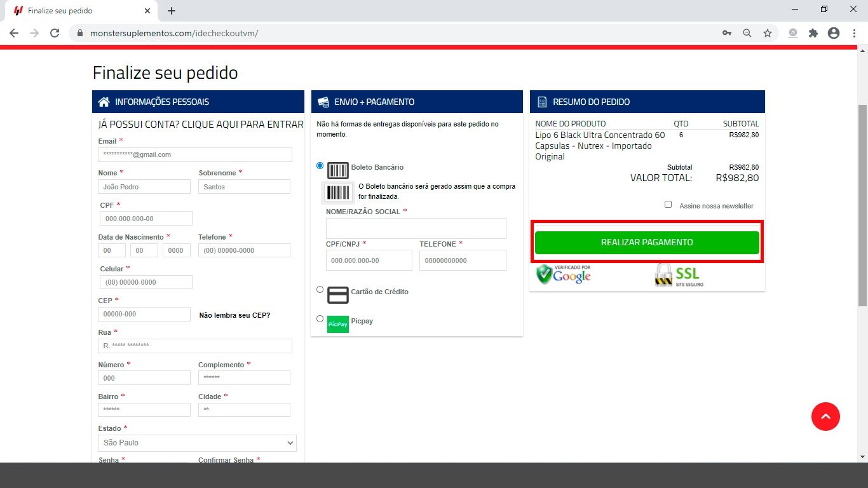
Task: Bookmark this page with the star icon
Action: [x=768, y=33]
